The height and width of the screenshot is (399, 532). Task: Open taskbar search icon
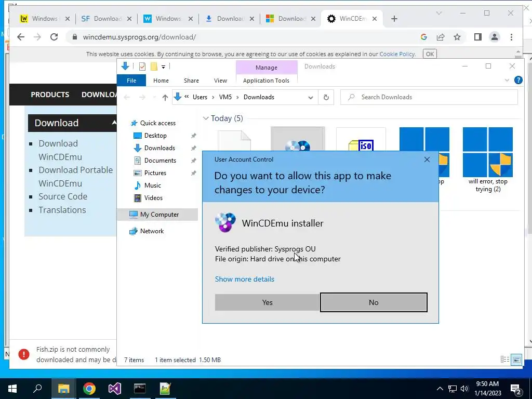coord(37,389)
